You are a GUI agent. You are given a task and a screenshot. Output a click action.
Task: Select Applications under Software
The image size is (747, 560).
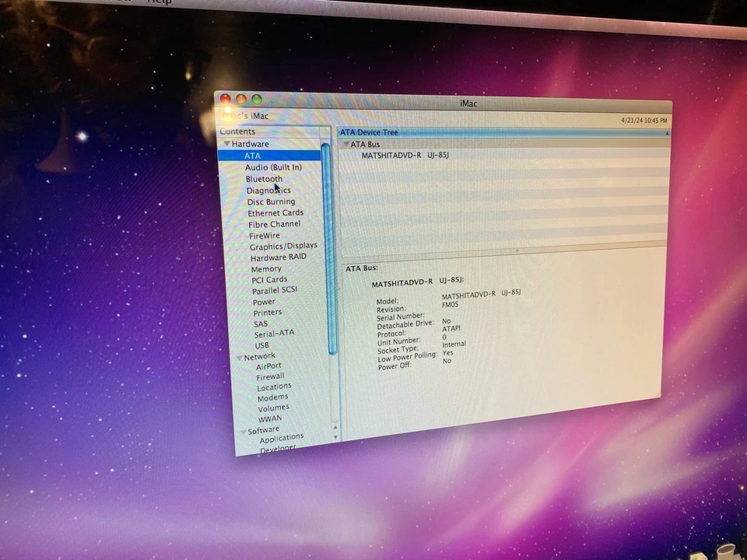click(x=280, y=436)
